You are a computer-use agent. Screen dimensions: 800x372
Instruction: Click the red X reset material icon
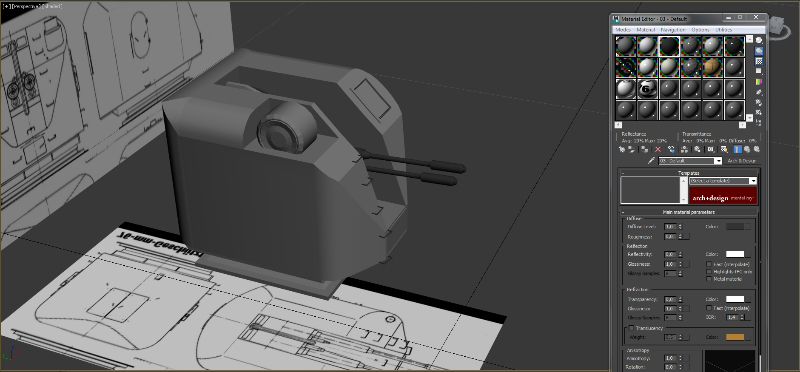658,150
